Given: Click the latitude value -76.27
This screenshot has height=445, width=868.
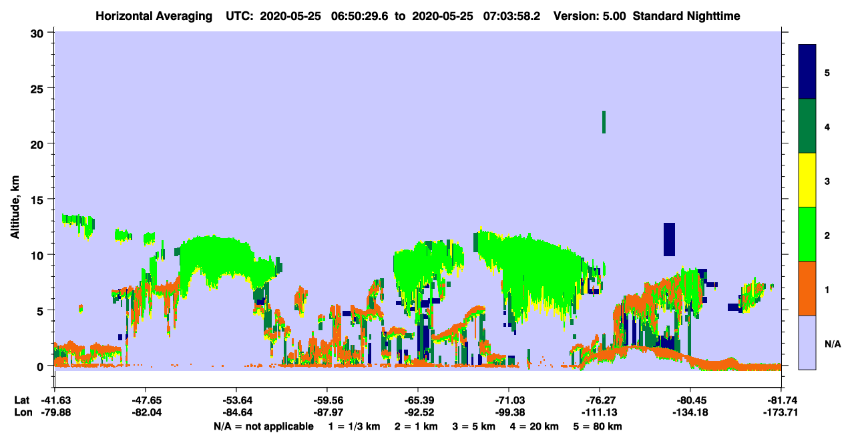Looking at the screenshot, I should pos(600,400).
